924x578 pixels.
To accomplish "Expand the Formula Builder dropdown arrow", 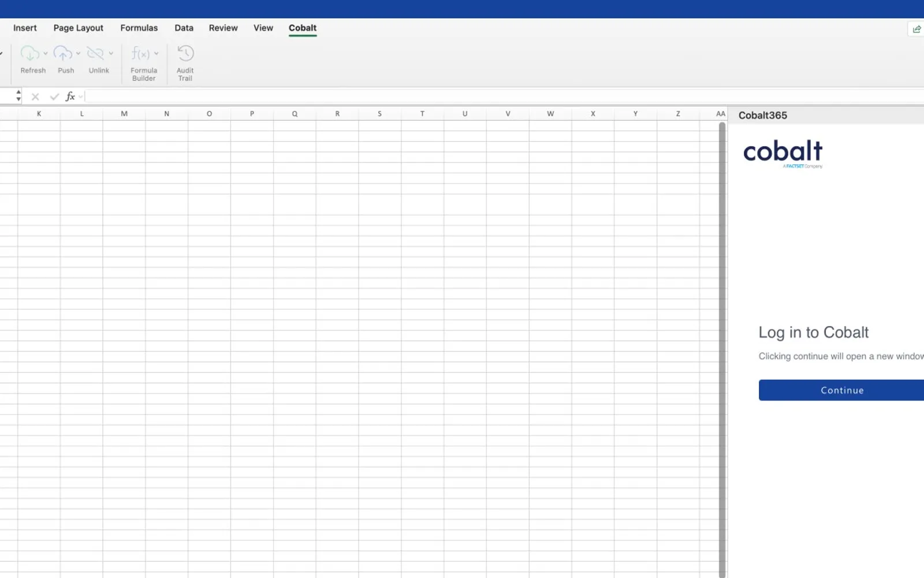I will [156, 54].
